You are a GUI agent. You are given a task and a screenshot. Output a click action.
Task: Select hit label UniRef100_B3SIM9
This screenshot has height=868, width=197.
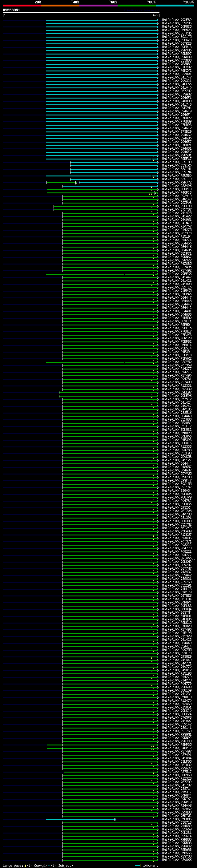tap(177, 162)
